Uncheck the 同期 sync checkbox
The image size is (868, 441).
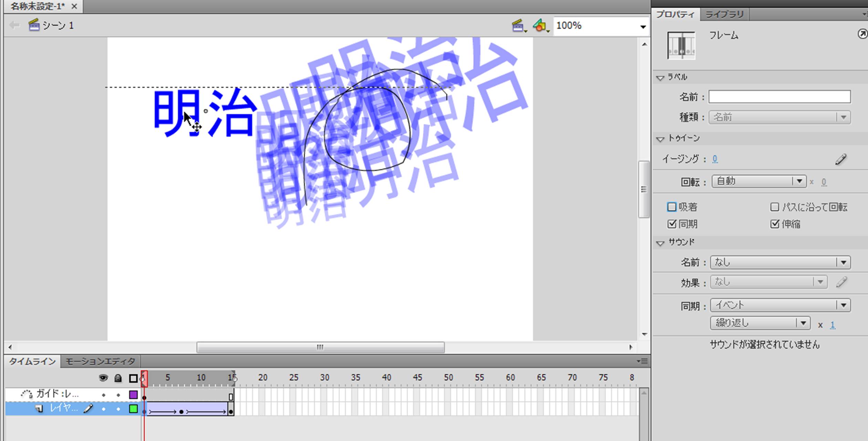(671, 224)
